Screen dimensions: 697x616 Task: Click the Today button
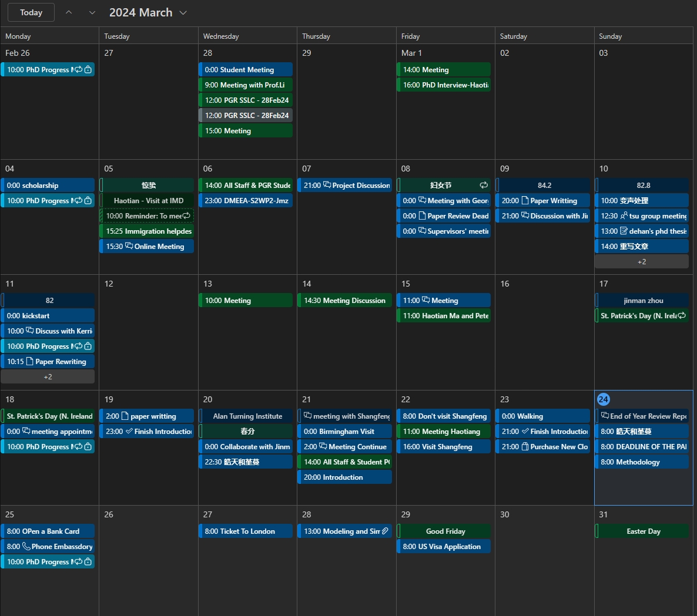[31, 12]
